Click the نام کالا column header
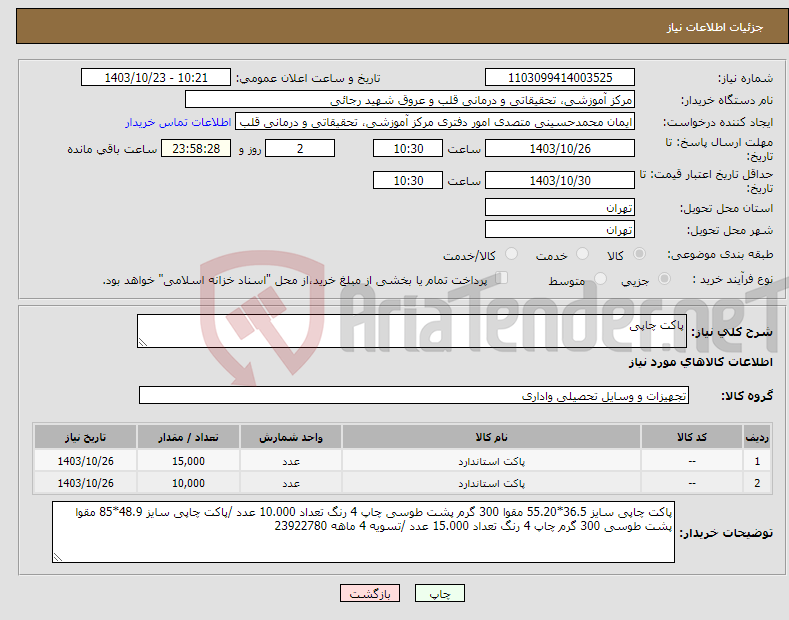The width and height of the screenshot is (789, 620). [x=491, y=437]
